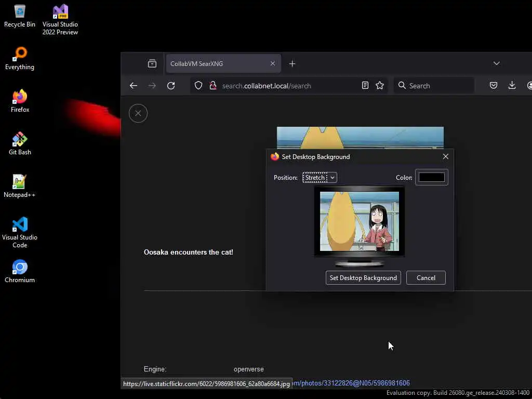532x399 pixels.
Task: Close the Set Desktop Background dialog
Action: [x=445, y=156]
